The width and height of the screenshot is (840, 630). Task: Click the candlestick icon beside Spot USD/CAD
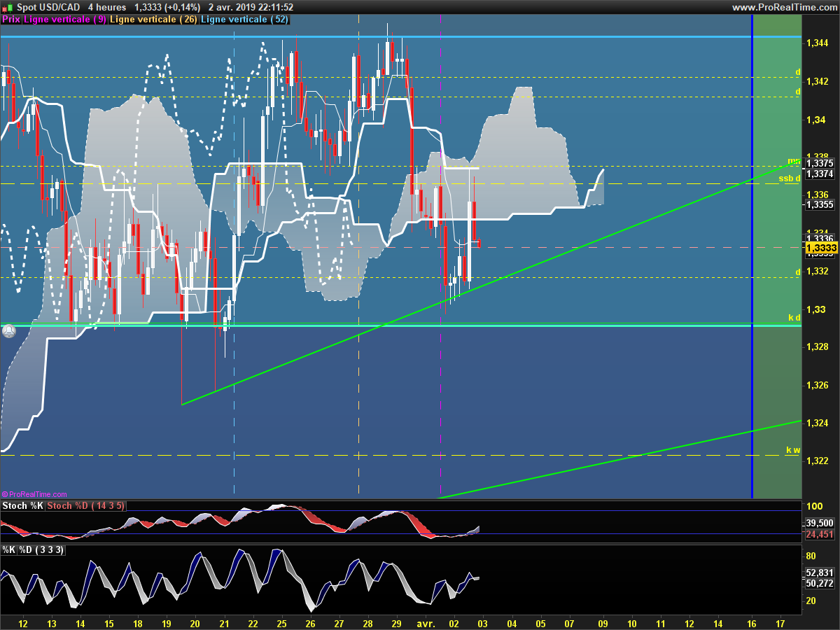click(8, 7)
